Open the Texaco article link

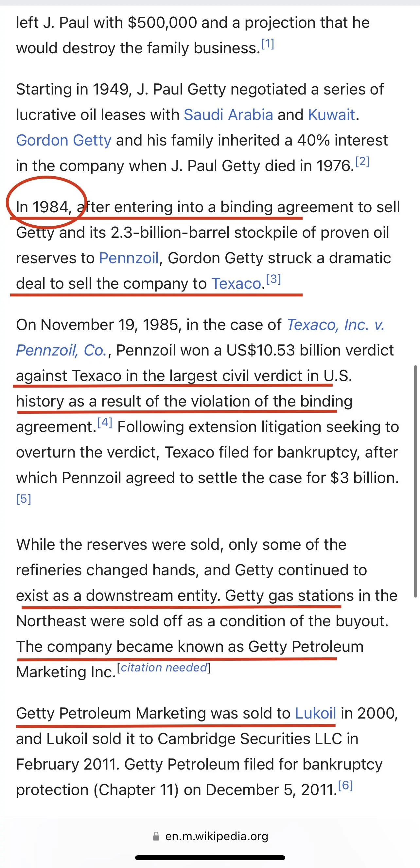(x=236, y=284)
